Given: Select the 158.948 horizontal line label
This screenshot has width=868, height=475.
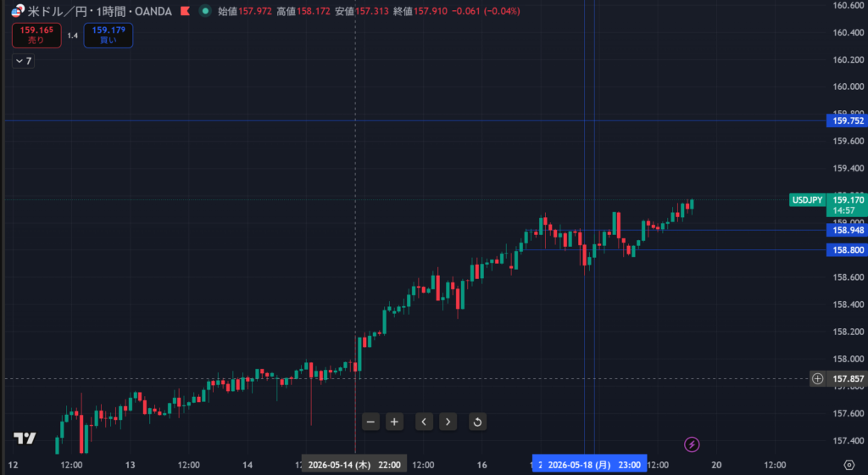Looking at the screenshot, I should click(847, 231).
